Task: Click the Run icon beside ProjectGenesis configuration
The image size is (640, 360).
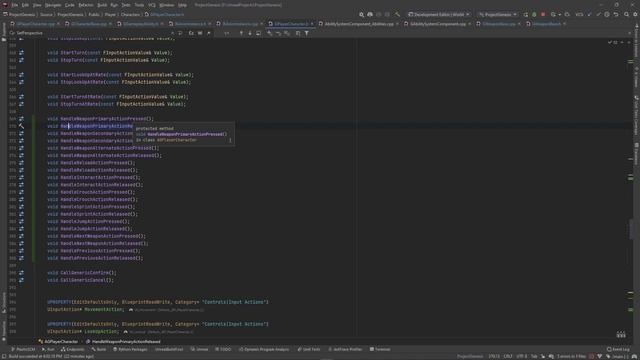Action: coord(525,14)
